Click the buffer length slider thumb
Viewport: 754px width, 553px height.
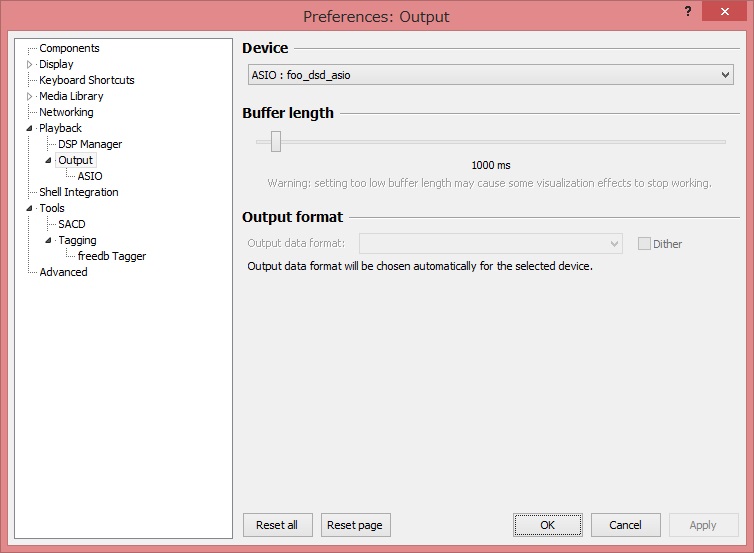pos(276,141)
